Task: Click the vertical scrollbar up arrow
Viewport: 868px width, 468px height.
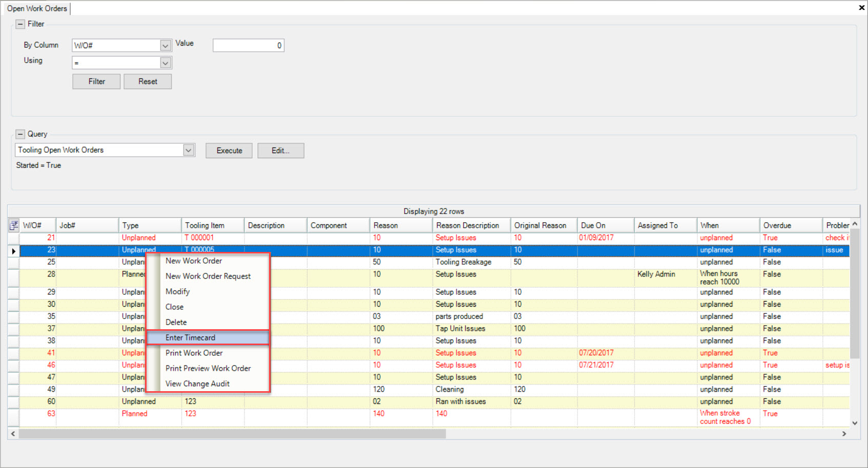Action: 855,224
